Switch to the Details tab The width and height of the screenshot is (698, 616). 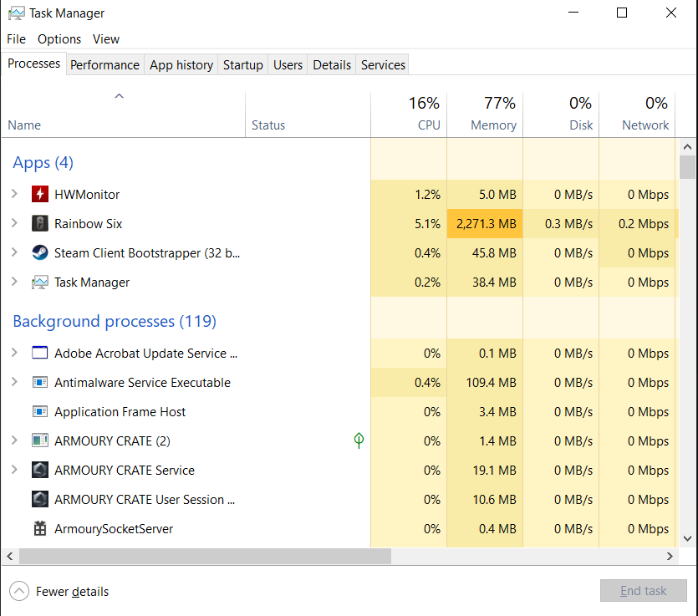pyautogui.click(x=332, y=65)
